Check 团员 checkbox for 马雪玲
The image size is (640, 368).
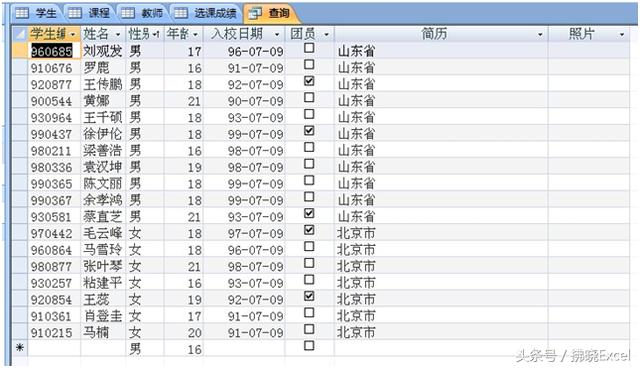tap(309, 246)
